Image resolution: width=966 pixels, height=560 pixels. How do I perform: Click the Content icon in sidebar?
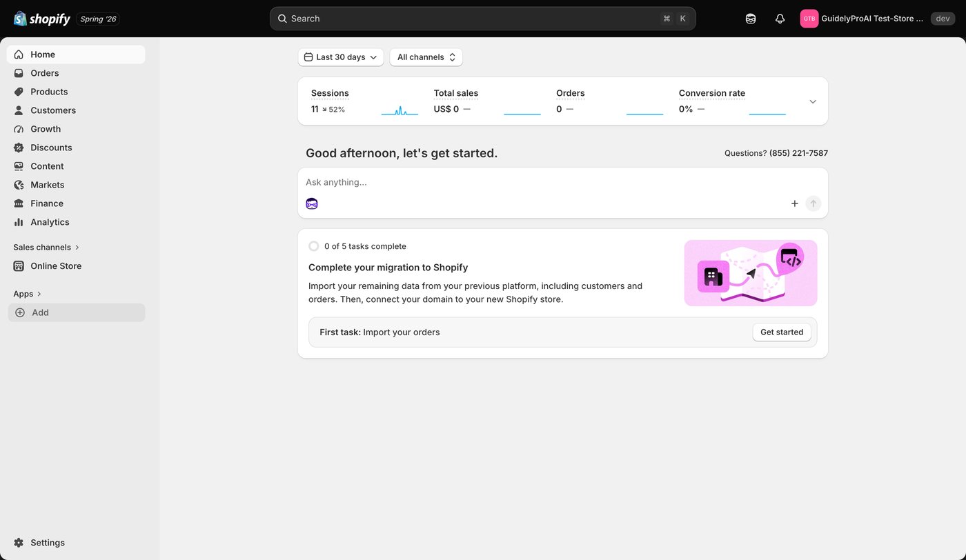pos(19,166)
